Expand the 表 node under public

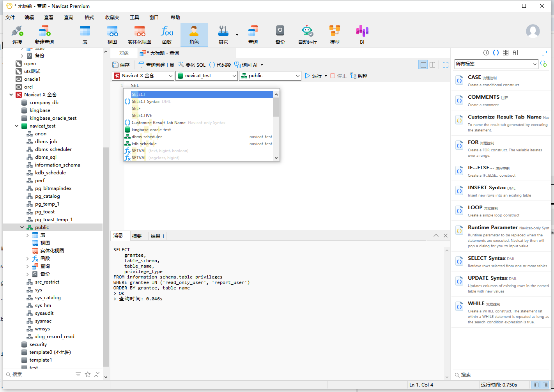pos(27,235)
